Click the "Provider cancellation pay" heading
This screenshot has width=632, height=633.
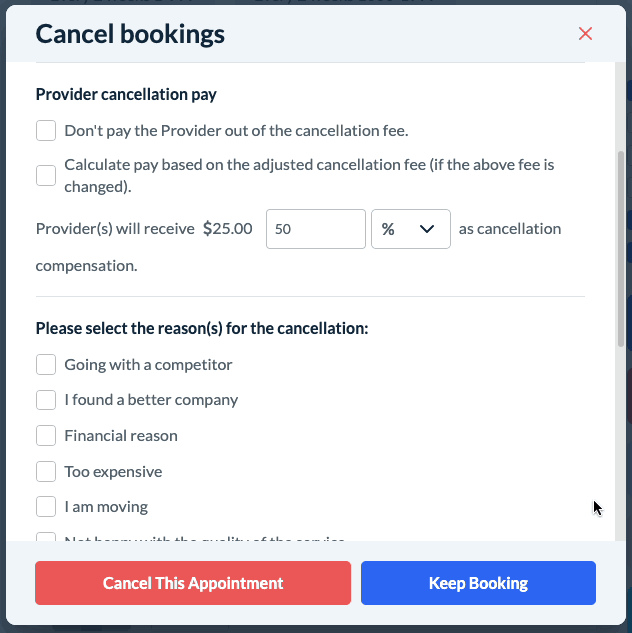tap(126, 95)
